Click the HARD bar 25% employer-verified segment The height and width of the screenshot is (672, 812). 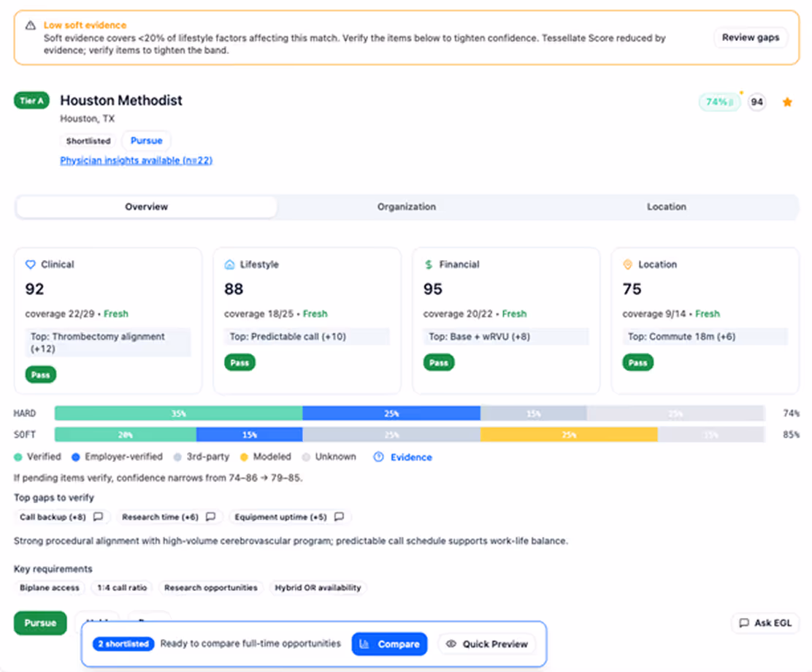(391, 413)
